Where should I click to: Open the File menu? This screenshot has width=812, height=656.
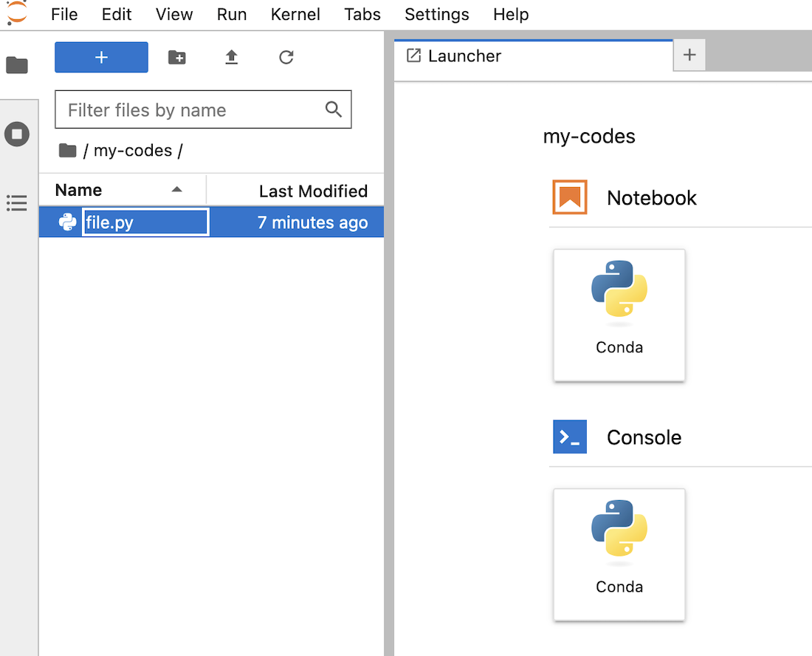point(64,14)
